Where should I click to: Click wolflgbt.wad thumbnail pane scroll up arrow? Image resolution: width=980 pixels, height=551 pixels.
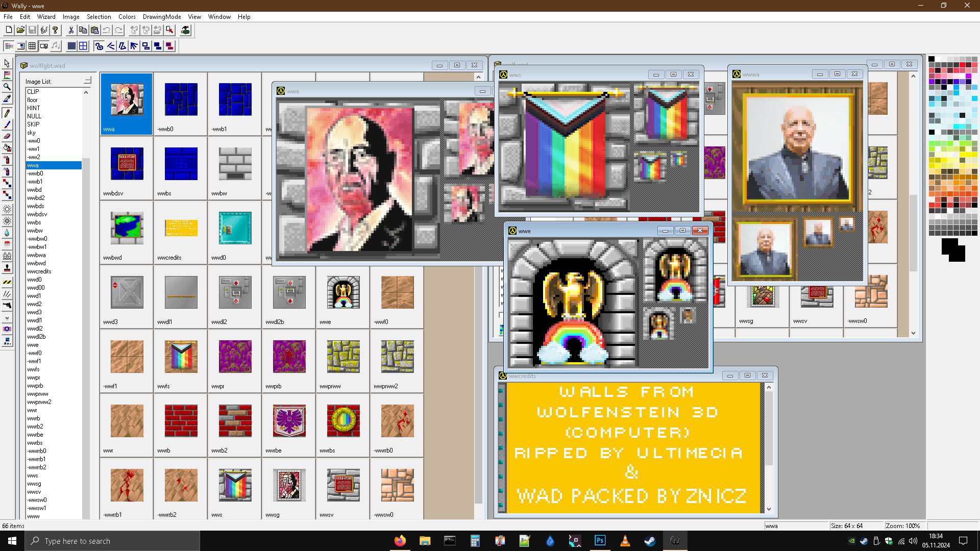click(x=478, y=77)
